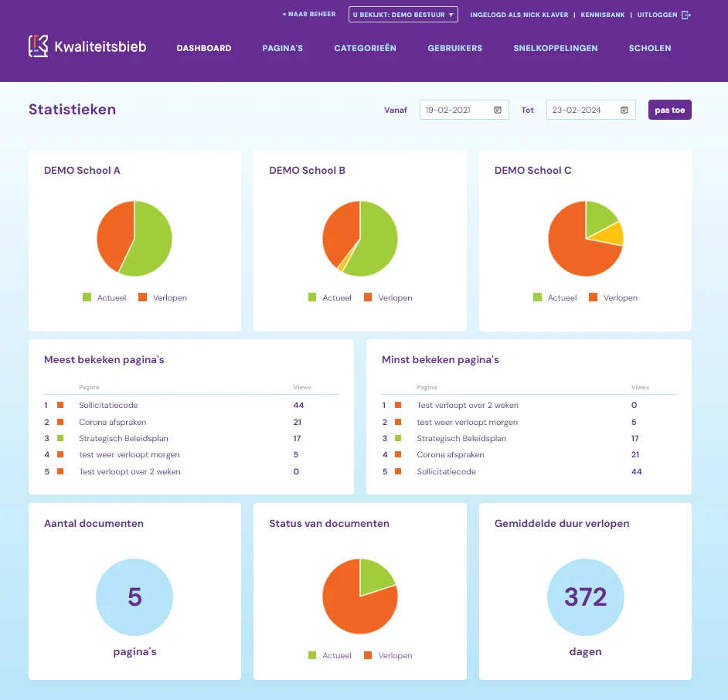Image resolution: width=728 pixels, height=700 pixels.
Task: Click Verlopen legend swatch under DEMO School A
Action: click(142, 297)
